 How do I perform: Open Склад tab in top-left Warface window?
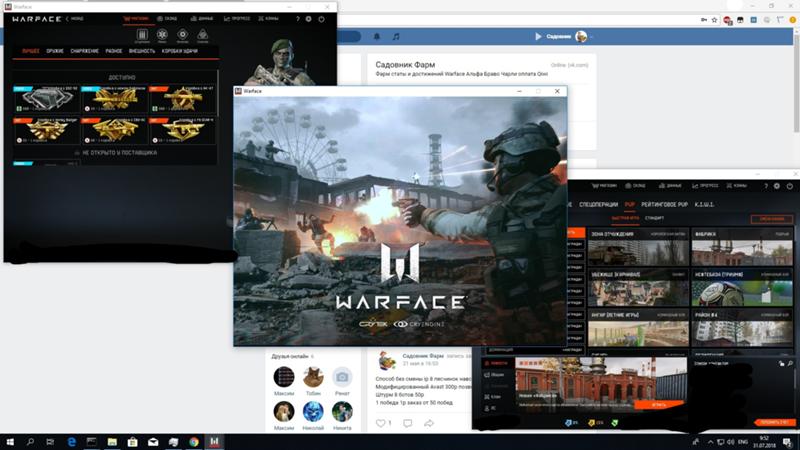coord(167,19)
